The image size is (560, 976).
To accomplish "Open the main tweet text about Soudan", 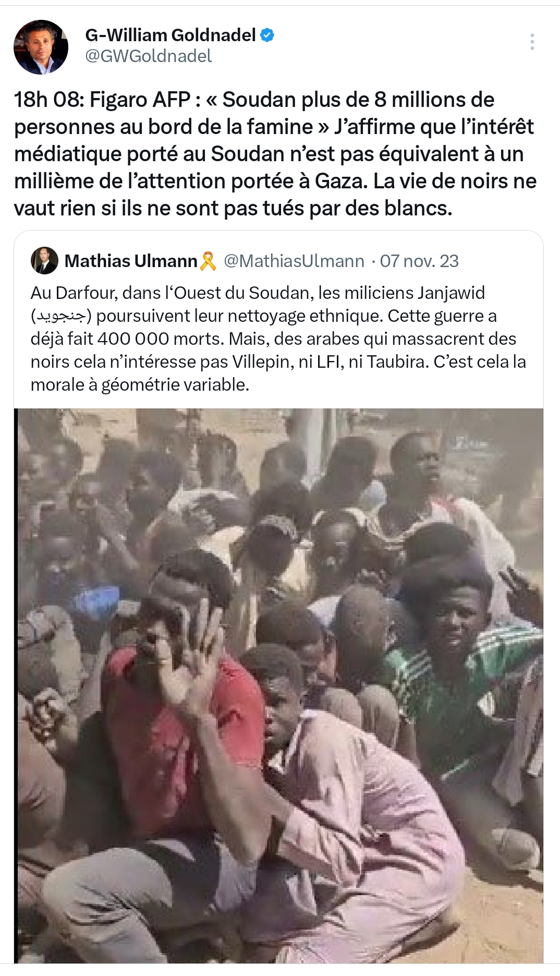I will 275,154.
